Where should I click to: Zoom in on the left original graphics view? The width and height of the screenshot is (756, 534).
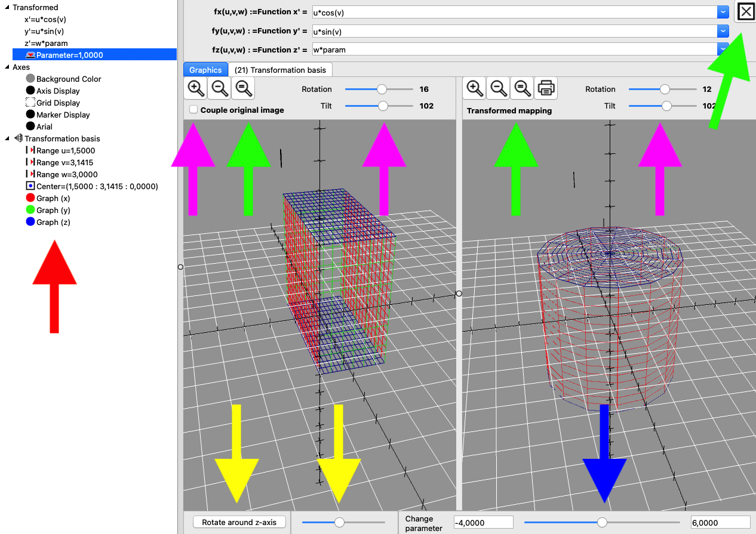(x=195, y=88)
